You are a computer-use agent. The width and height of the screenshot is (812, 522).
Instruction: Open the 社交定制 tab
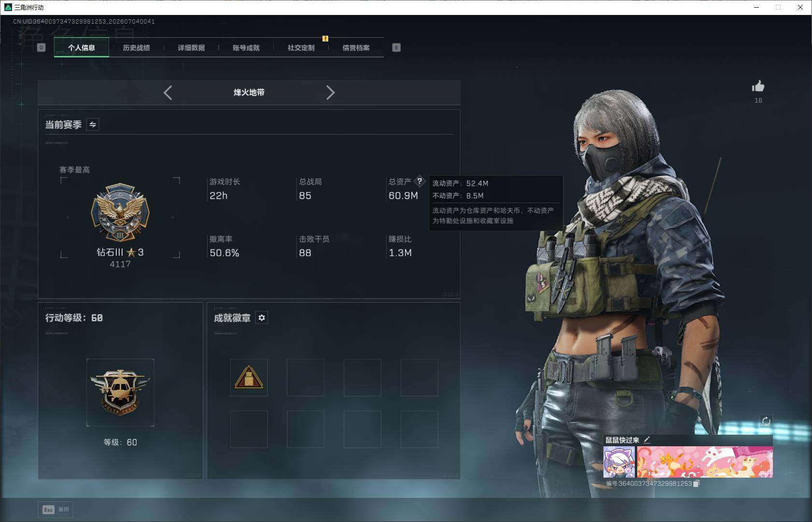pos(301,48)
